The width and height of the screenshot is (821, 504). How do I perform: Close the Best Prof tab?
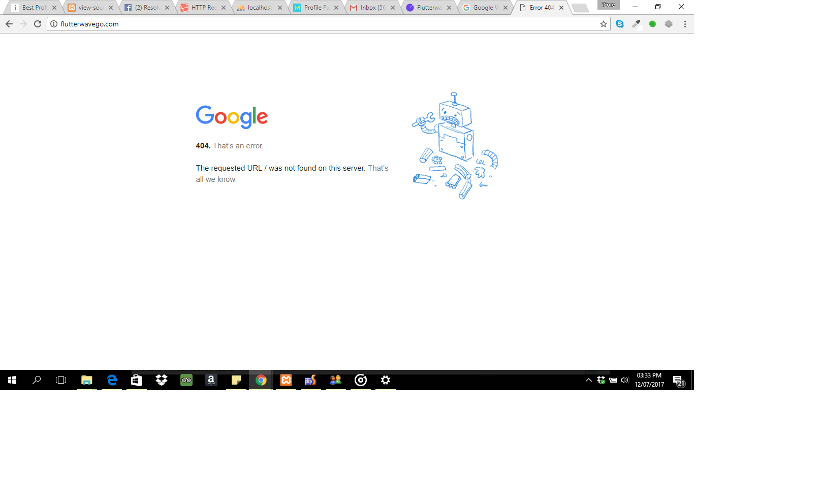[x=54, y=8]
